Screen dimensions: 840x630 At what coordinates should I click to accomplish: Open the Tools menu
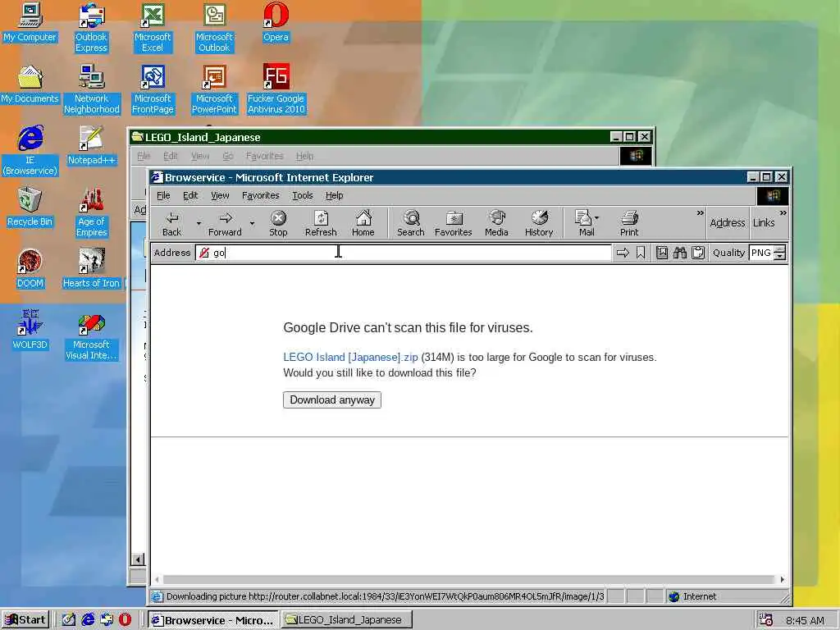click(x=302, y=195)
